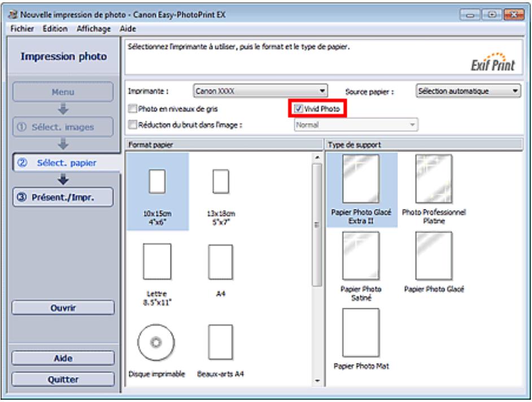The image size is (532, 402).
Task: Choose the Papier Photo Mat media icon
Action: (x=361, y=333)
